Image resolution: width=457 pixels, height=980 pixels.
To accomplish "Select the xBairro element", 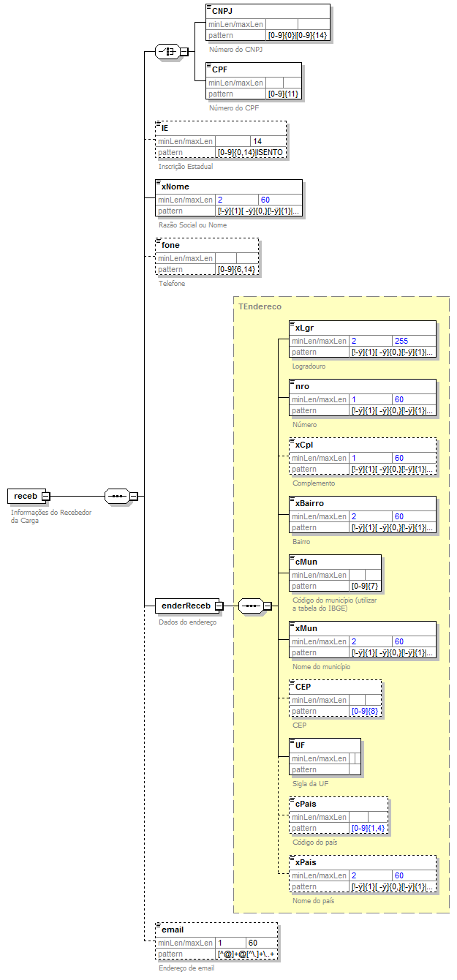I will (x=363, y=515).
